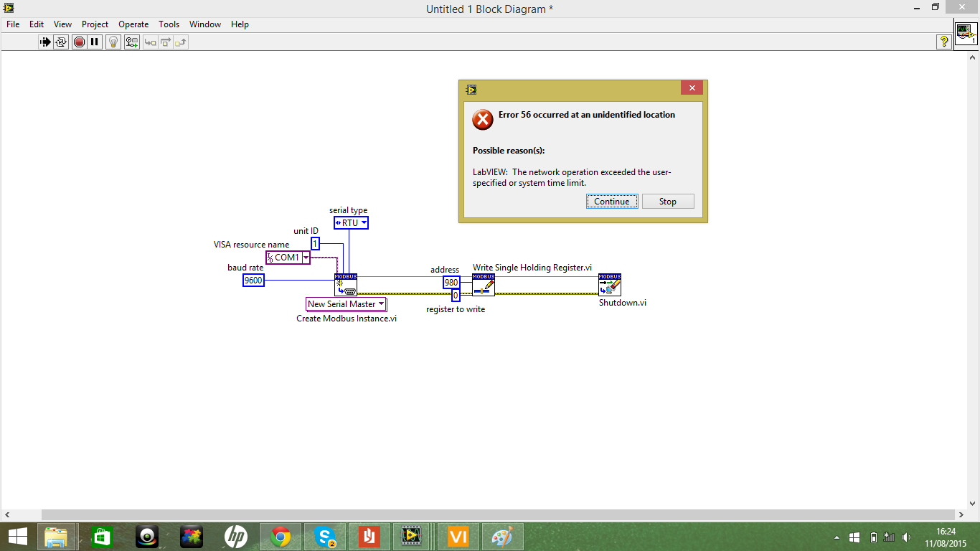The width and height of the screenshot is (980, 551).
Task: Click the network signal icon in the tray
Action: [890, 537]
